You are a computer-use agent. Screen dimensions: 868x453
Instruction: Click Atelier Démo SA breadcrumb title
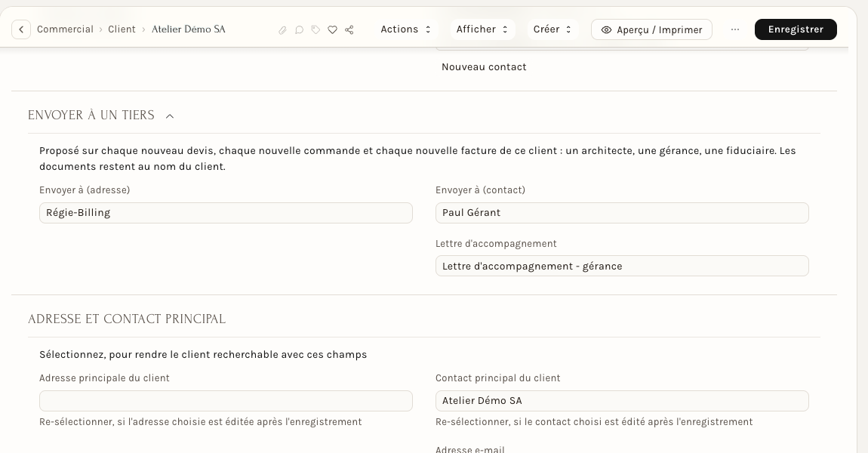coord(189,29)
